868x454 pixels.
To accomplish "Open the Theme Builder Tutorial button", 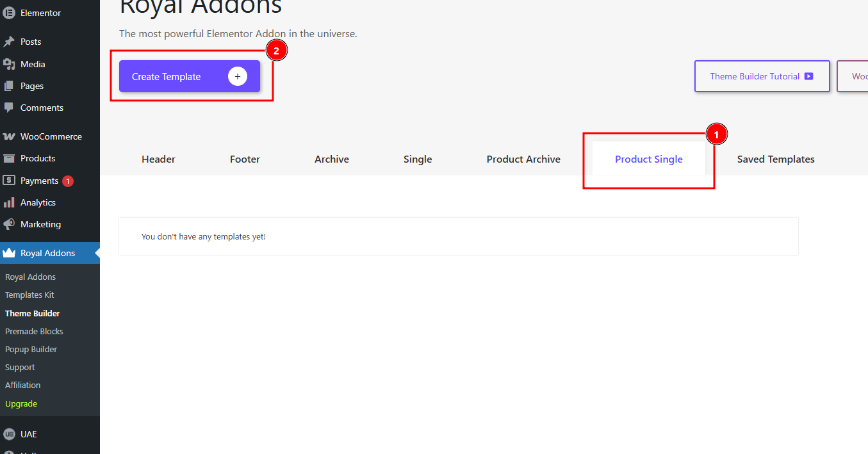I will pyautogui.click(x=762, y=76).
